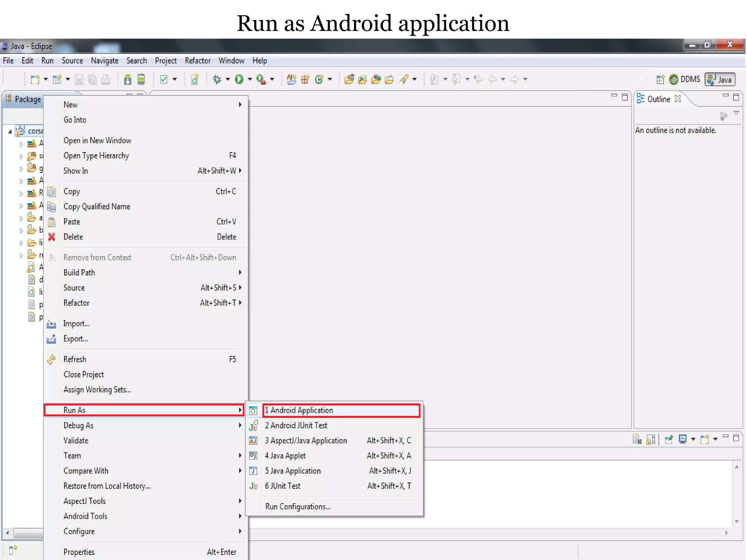The width and height of the screenshot is (747, 560).
Task: Click the Search flashlight toolbar icon
Action: pyautogui.click(x=404, y=79)
